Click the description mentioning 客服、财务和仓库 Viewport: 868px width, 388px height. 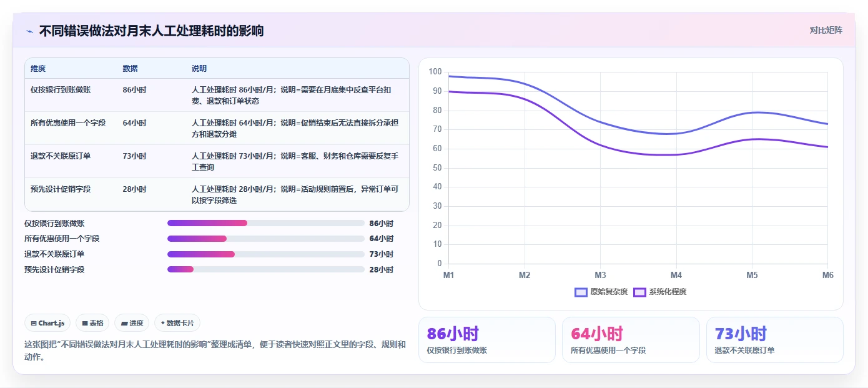[295, 162]
